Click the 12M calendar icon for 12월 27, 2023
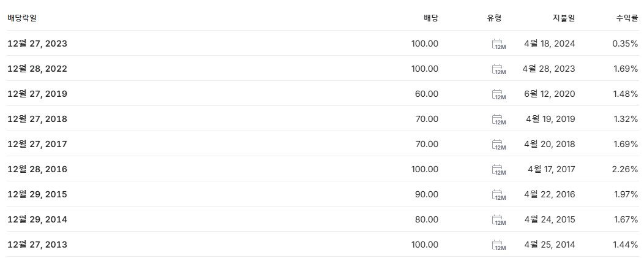 click(498, 44)
